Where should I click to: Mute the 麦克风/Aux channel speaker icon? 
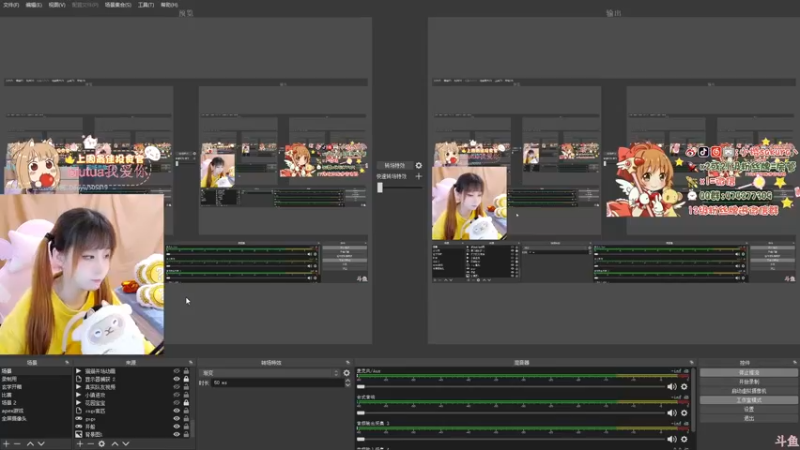672,387
